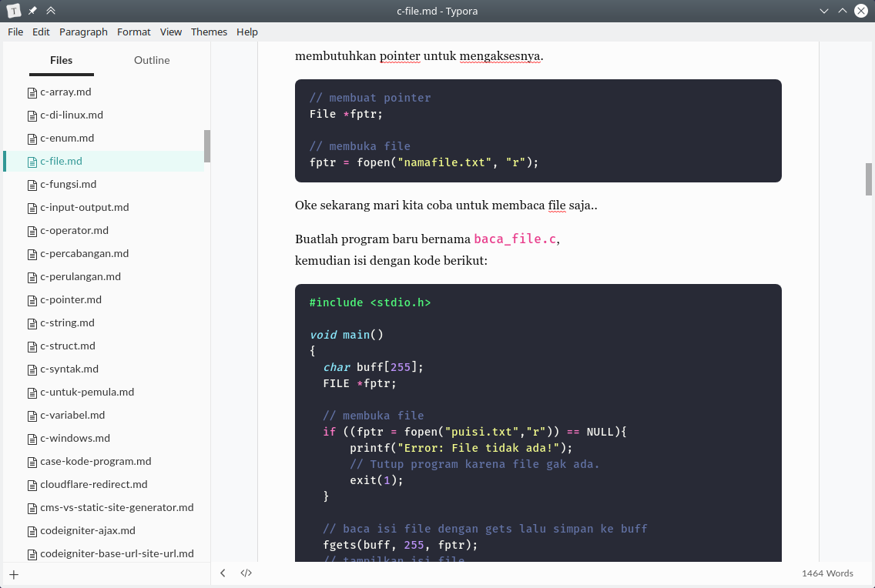Toggle the pin window icon in title bar
Viewport: 875px width, 588px height.
[32, 11]
